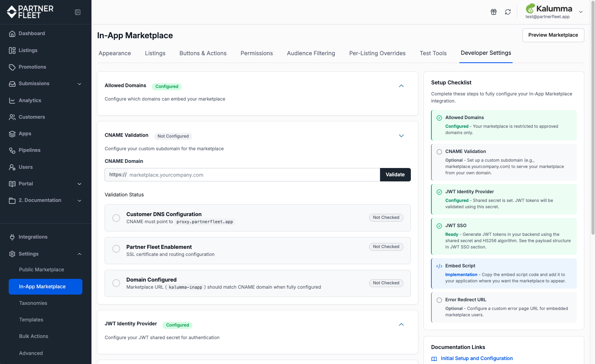
Task: Open the Kalumma account dropdown arrow
Action: (581, 12)
